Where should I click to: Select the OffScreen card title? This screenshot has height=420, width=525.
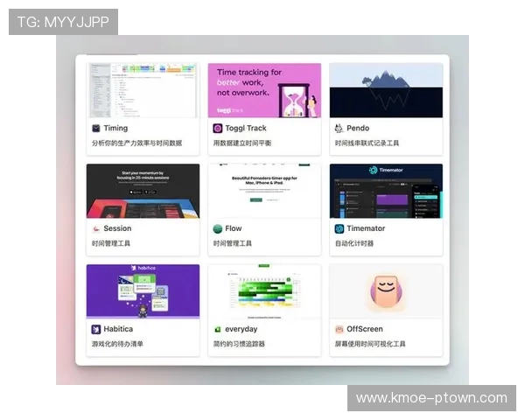pos(365,329)
